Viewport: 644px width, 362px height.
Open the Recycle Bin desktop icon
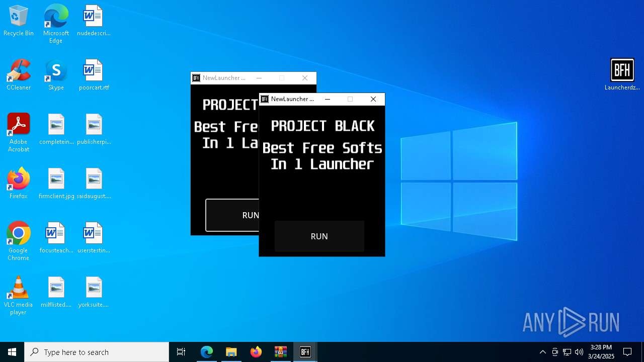19,21
